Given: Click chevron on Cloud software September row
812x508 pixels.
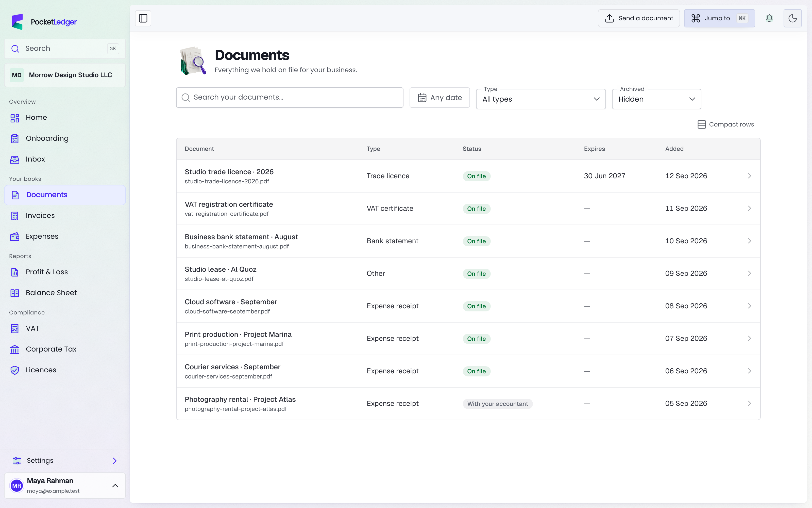Looking at the screenshot, I should (749, 306).
